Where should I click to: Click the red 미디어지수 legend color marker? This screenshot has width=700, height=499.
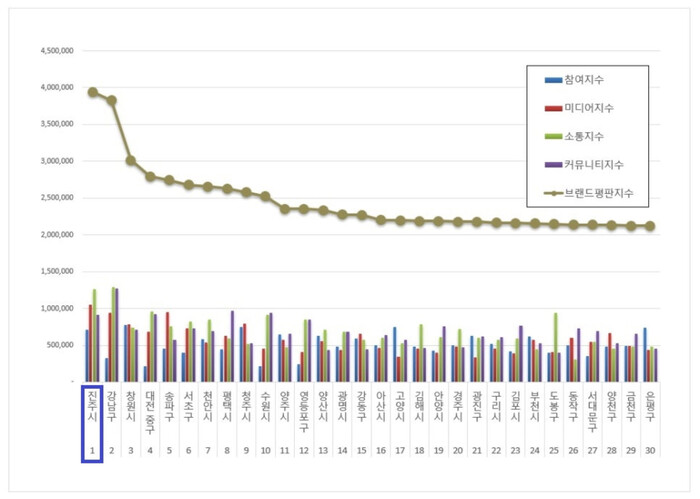pyautogui.click(x=552, y=107)
